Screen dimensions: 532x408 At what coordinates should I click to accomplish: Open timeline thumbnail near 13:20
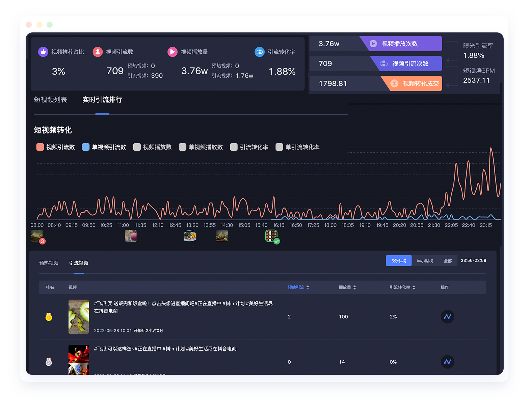190,236
